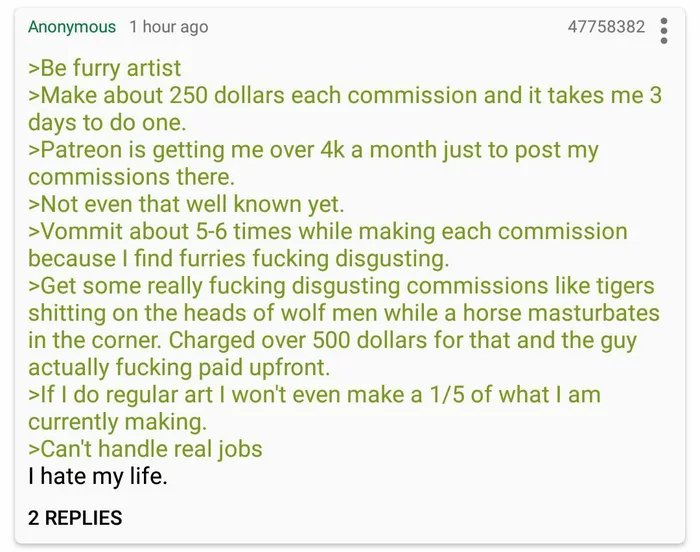Viewport: 700px width, 552px height.
Task: Click the 'commissions there.' line
Action: (x=131, y=177)
